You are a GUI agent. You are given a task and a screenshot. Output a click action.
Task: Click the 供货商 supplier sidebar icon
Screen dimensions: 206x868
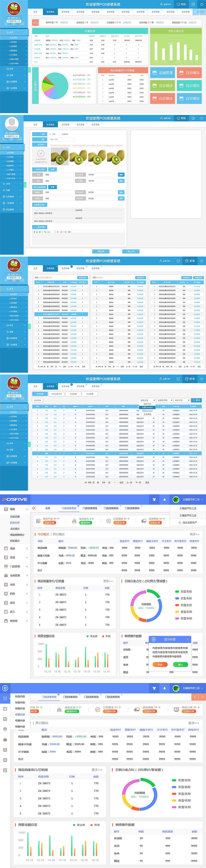point(6,621)
